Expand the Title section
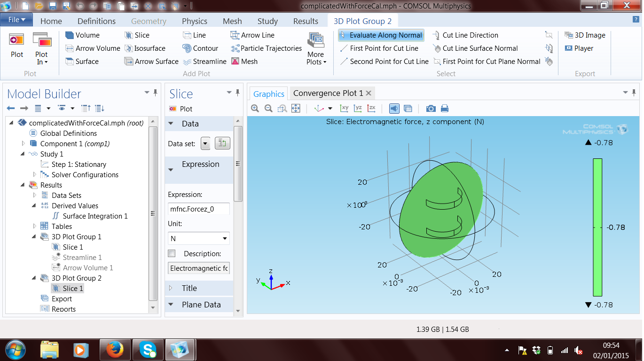The image size is (644, 361). pyautogui.click(x=170, y=288)
